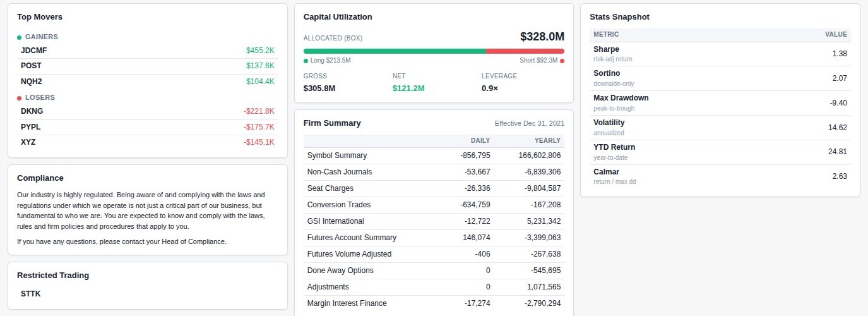Click the $455.2K gain value

click(260, 51)
